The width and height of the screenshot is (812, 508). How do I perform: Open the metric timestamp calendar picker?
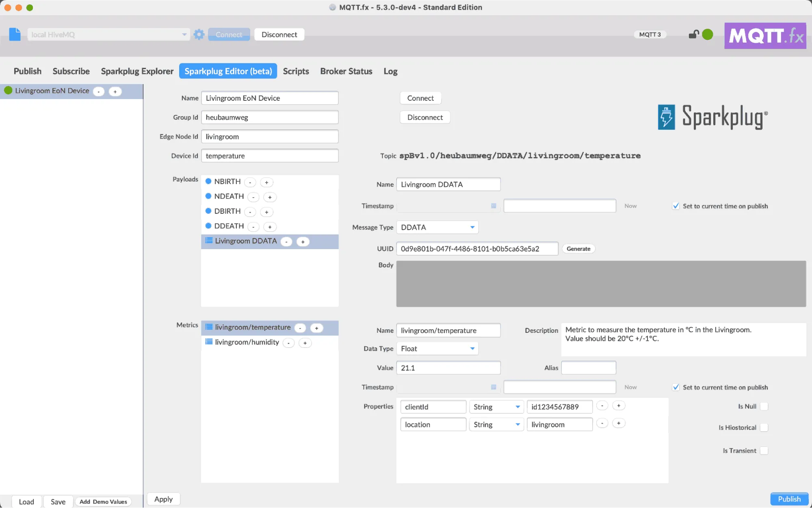494,387
